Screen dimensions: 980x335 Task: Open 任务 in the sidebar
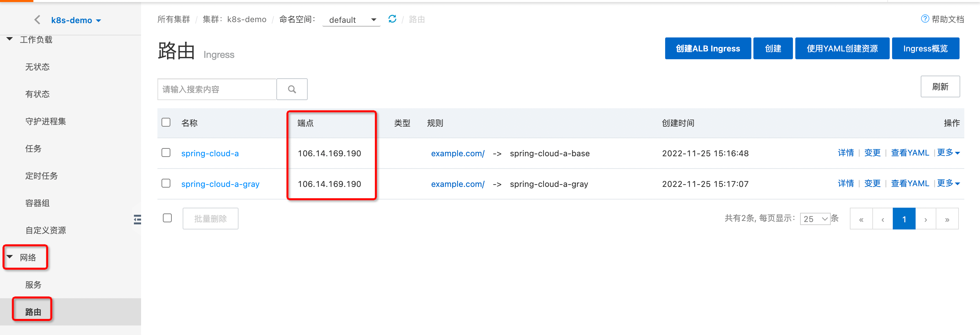click(33, 149)
